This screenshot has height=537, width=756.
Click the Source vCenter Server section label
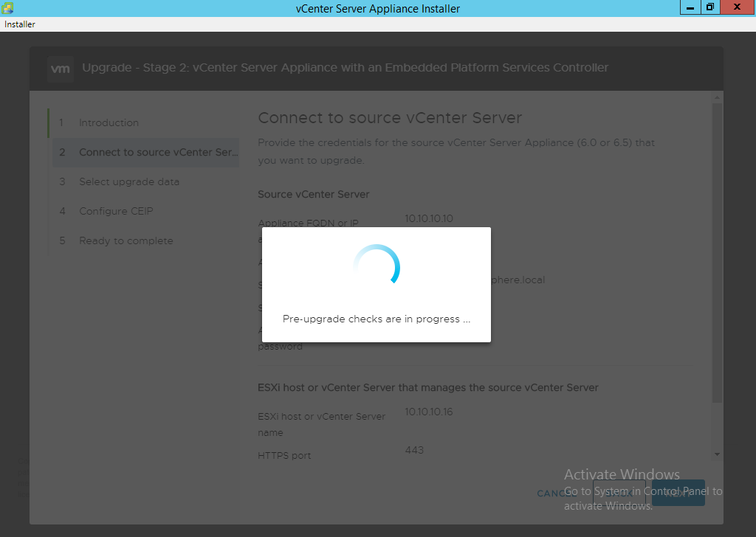point(313,194)
